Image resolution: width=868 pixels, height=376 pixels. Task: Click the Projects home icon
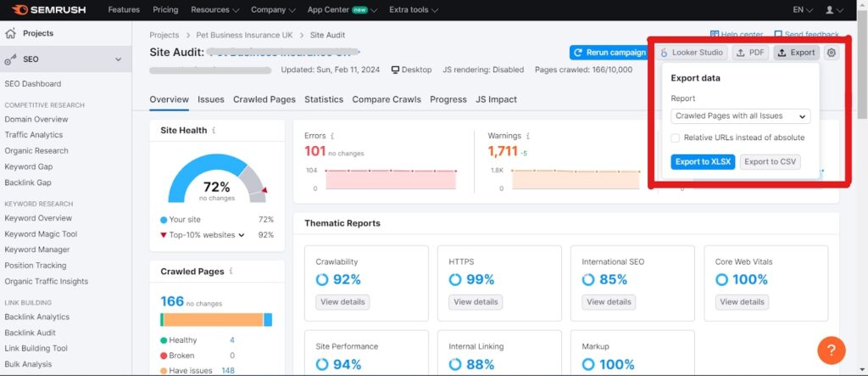coord(10,33)
